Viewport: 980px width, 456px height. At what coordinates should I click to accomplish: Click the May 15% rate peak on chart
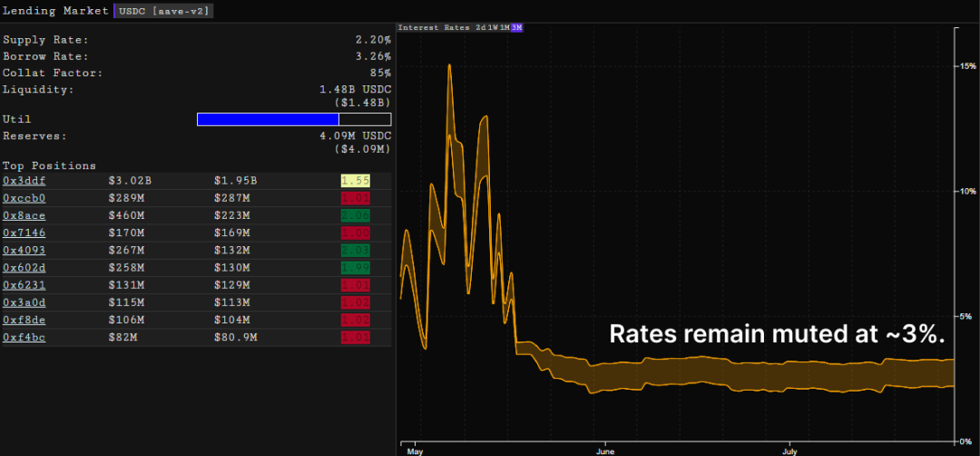click(x=449, y=65)
